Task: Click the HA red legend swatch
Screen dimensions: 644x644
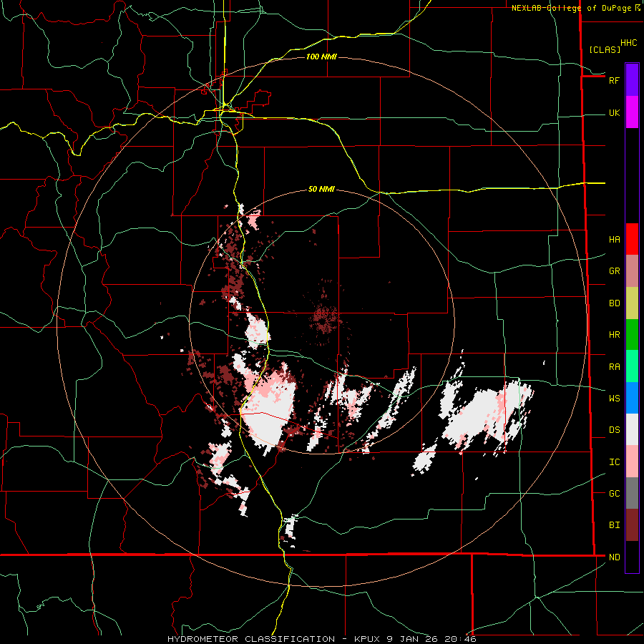Action: 632,239
